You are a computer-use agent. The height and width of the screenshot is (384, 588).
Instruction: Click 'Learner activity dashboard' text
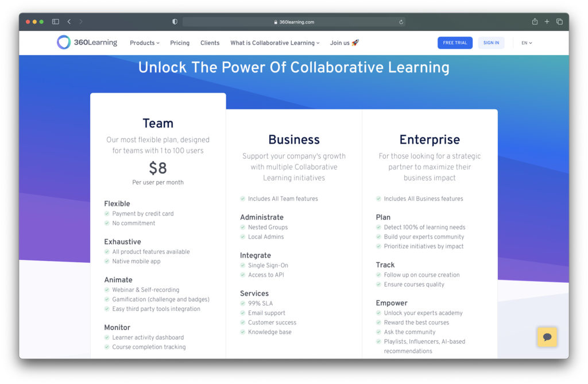coord(148,337)
